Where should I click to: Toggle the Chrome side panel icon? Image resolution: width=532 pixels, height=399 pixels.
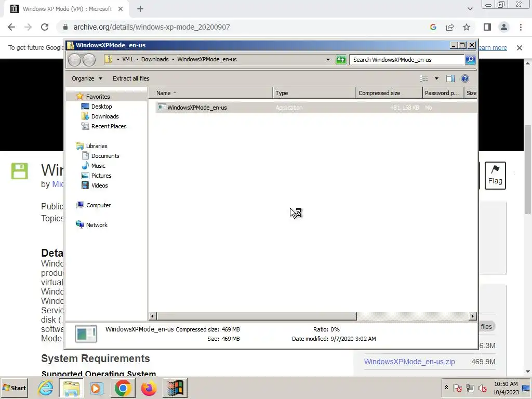pos(487,27)
